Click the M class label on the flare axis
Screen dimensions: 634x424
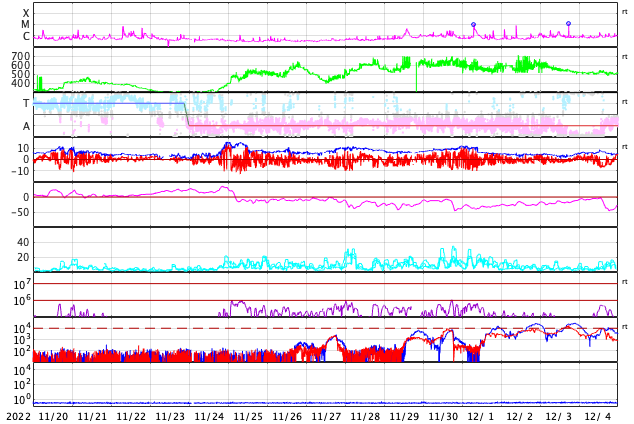[26, 25]
